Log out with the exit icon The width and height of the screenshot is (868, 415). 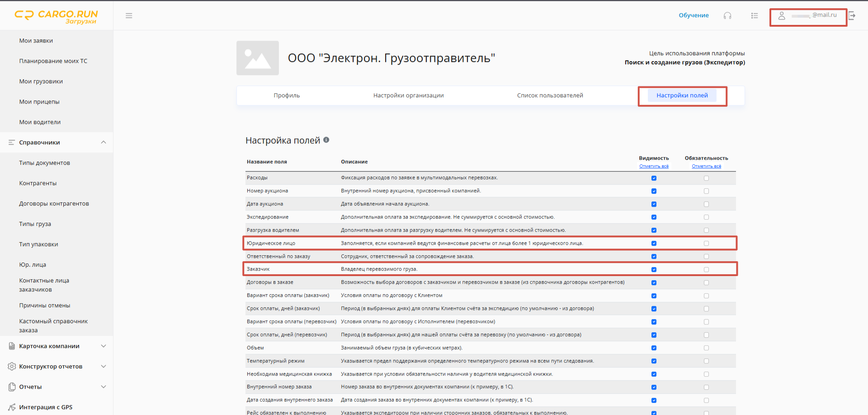852,16
